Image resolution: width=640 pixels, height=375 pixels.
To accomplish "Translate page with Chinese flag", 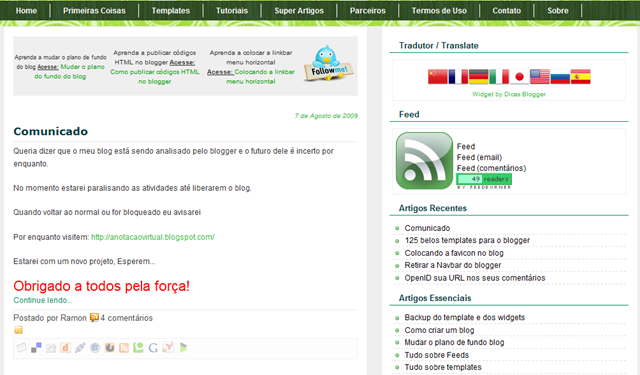I will coord(438,77).
